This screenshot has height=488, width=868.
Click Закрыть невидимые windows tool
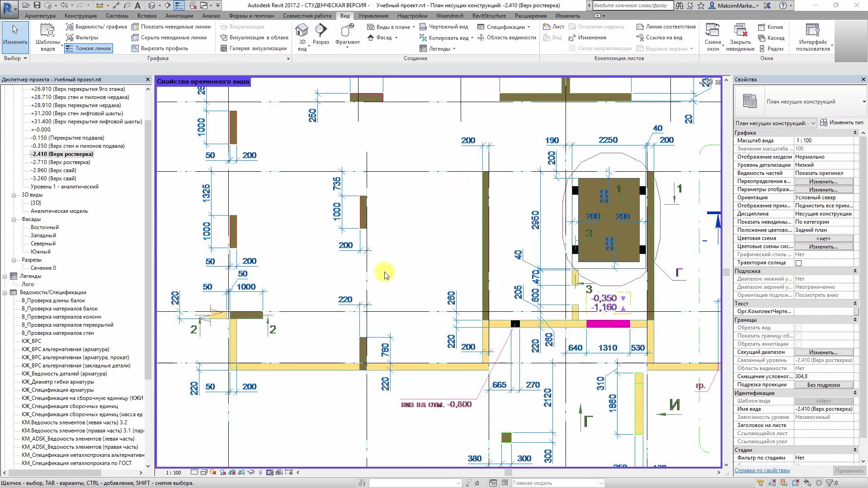(740, 37)
